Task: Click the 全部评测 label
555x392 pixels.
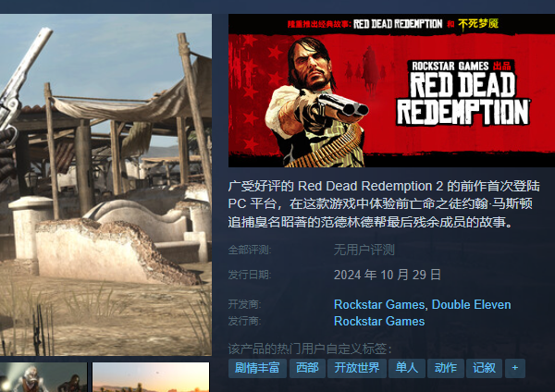Action: point(250,251)
